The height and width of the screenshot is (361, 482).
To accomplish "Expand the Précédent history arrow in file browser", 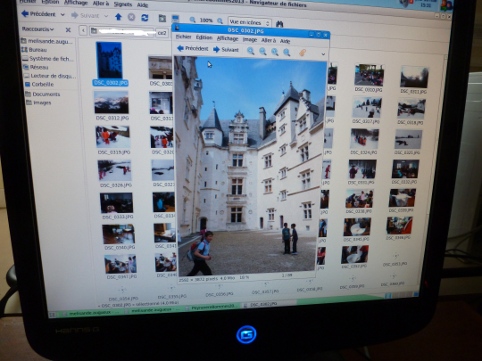I will 63,15.
